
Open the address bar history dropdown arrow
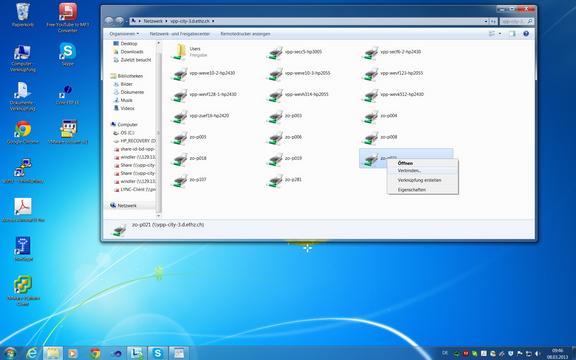(x=486, y=21)
